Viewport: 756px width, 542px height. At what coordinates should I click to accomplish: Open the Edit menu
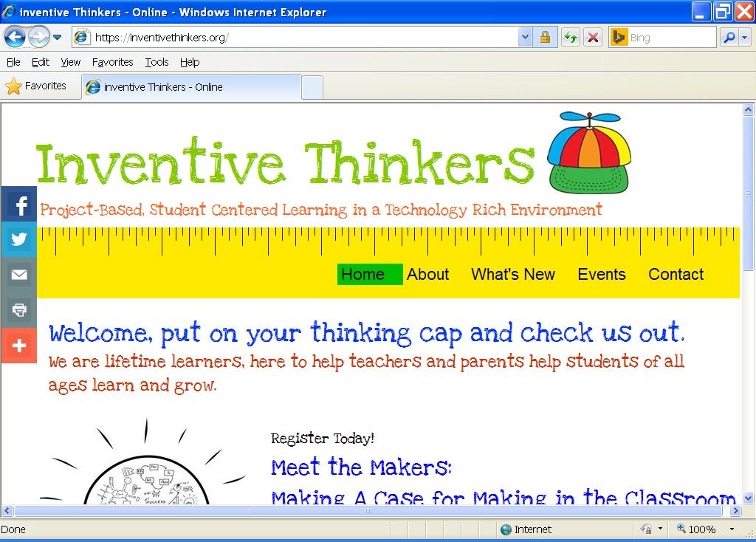point(41,62)
